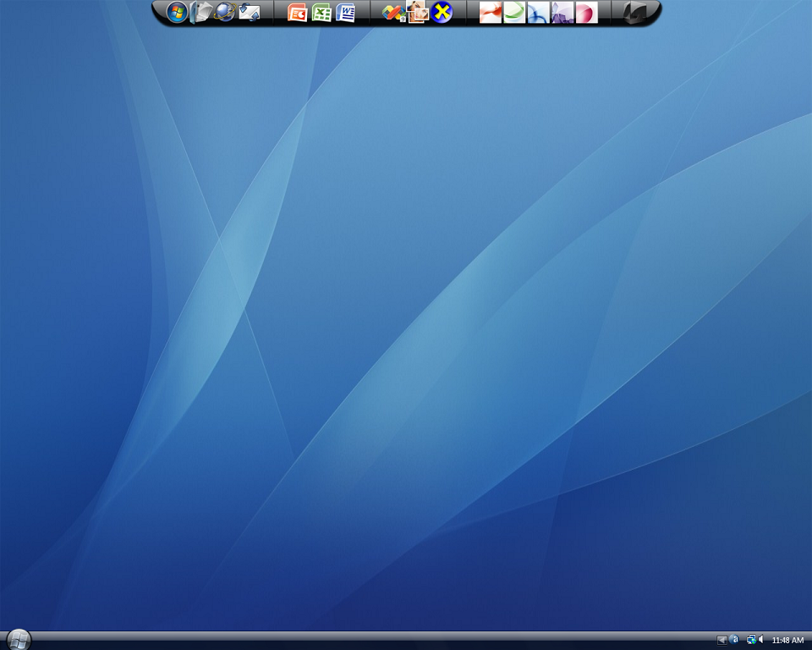Open the dark recycle bin dock icon

pyautogui.click(x=635, y=13)
